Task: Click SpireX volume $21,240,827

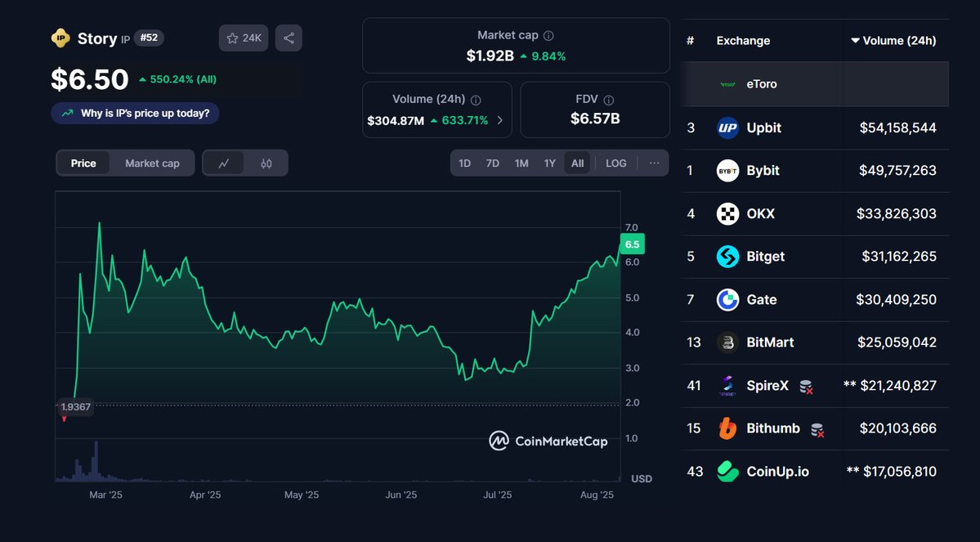Action: [898, 386]
